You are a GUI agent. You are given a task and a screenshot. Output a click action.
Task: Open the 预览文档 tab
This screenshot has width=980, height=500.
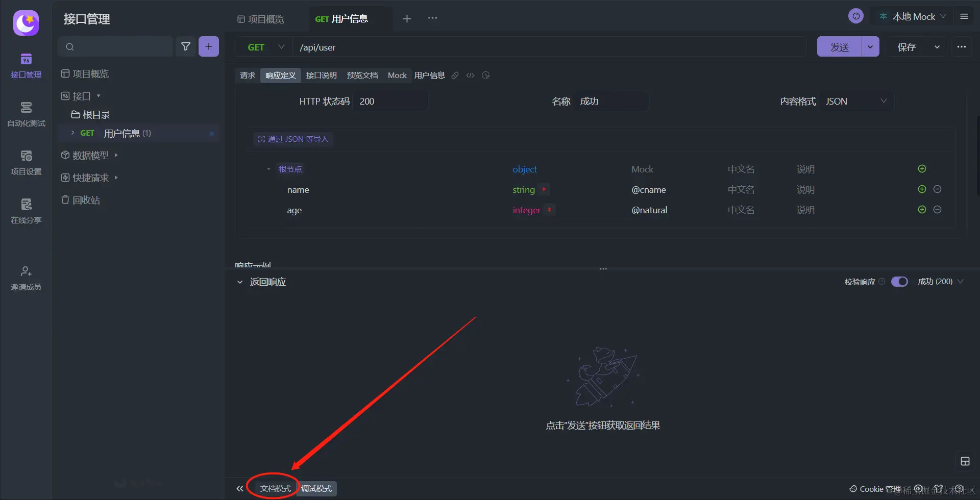[x=362, y=76]
